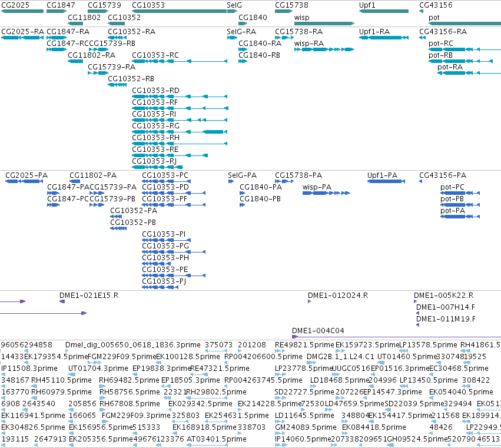Screen dimensions: 501x448
Task: Click protein pot-PC label
Action: pyautogui.click(x=453, y=187)
